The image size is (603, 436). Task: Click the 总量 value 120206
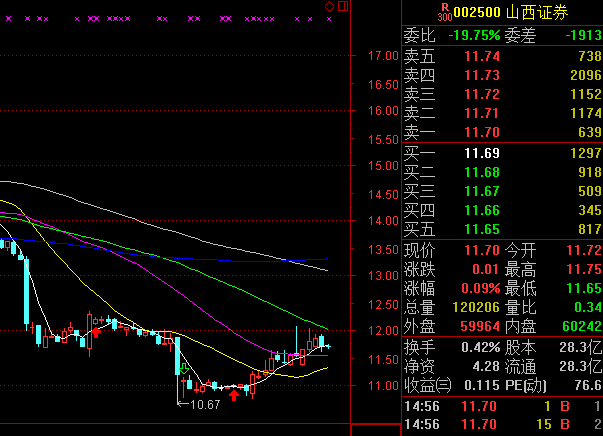pyautogui.click(x=476, y=308)
